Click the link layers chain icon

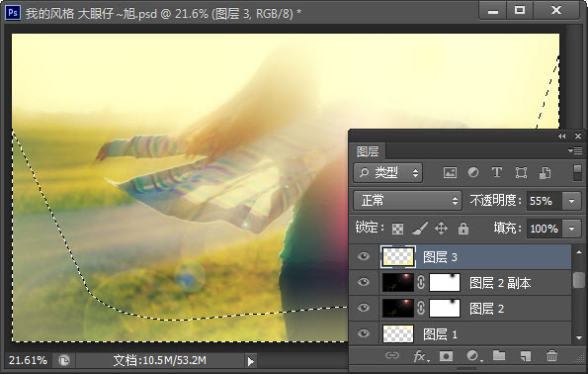(x=392, y=355)
